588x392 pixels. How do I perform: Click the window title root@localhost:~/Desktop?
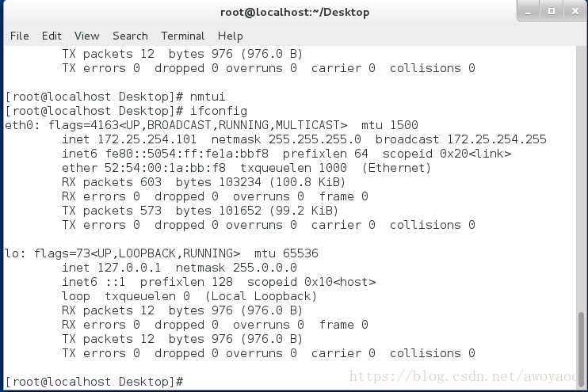tap(295, 13)
